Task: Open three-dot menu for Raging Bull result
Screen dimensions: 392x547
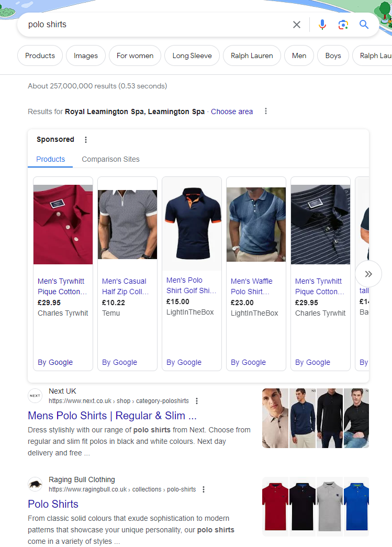Action: 204,489
